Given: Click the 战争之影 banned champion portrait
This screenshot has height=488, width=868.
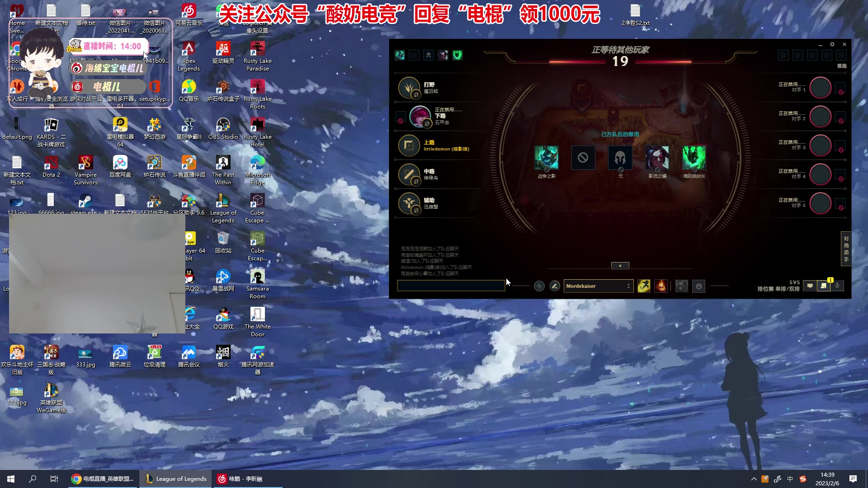Looking at the screenshot, I should tap(546, 158).
